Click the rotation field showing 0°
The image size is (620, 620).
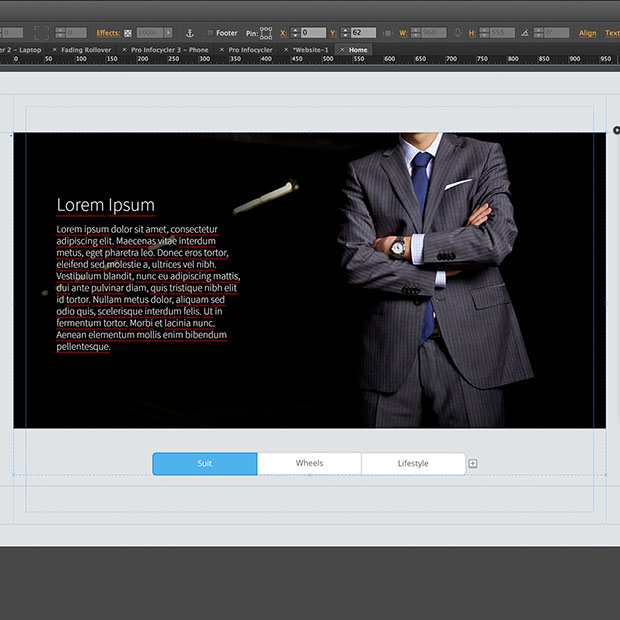556,32
